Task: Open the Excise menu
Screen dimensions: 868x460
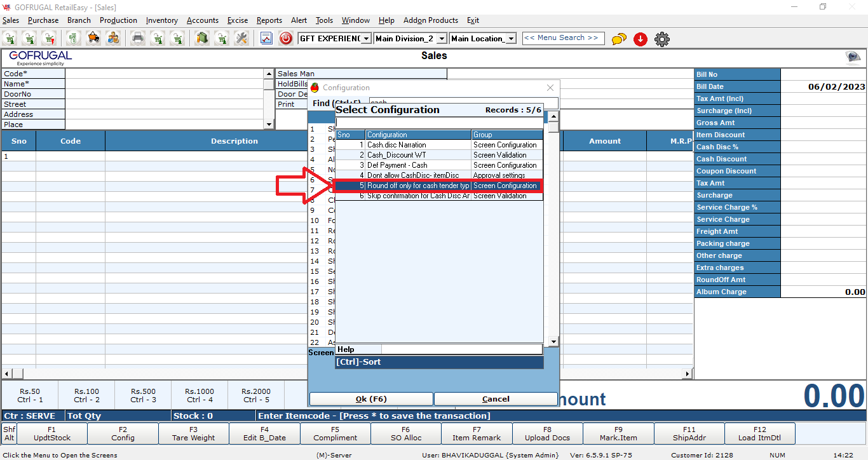Action: click(238, 20)
